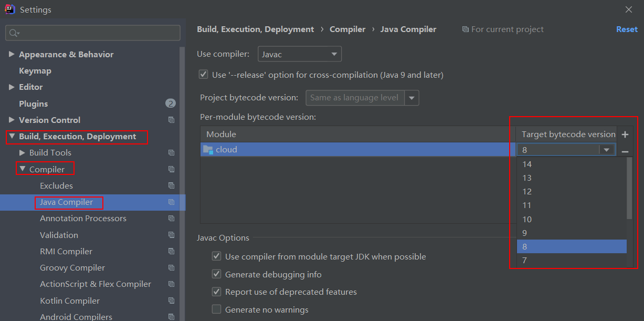This screenshot has width=644, height=321.
Task: Click the cloud module folder icon
Action: [x=208, y=149]
